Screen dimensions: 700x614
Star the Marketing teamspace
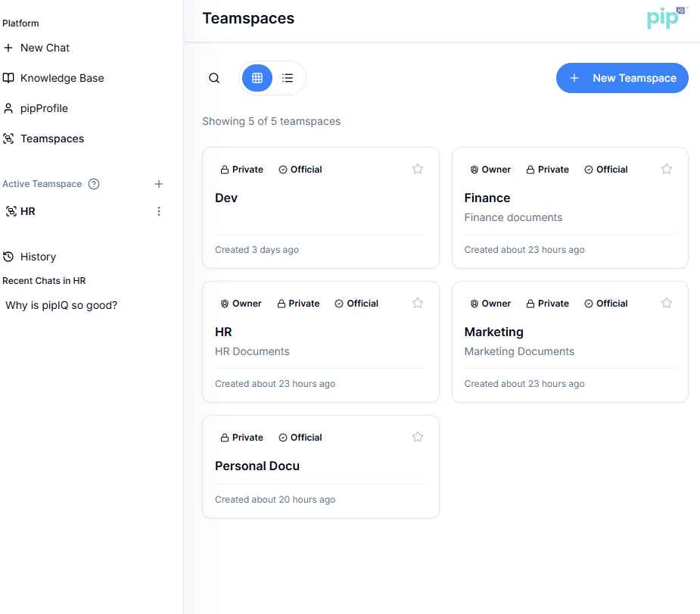667,303
